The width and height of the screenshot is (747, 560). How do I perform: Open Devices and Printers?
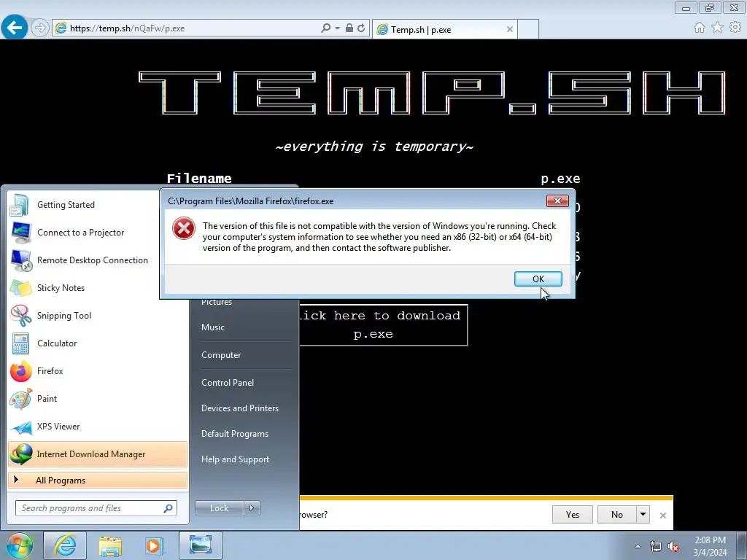tap(239, 408)
